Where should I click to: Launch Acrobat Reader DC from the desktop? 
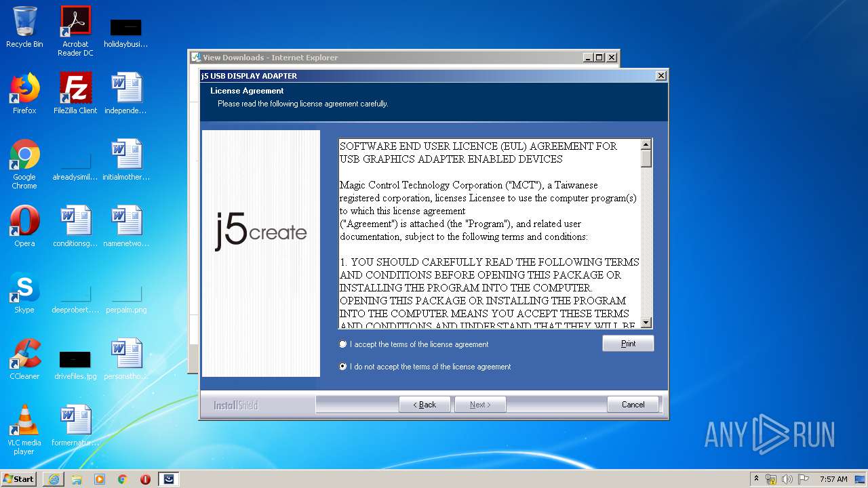coord(75,31)
